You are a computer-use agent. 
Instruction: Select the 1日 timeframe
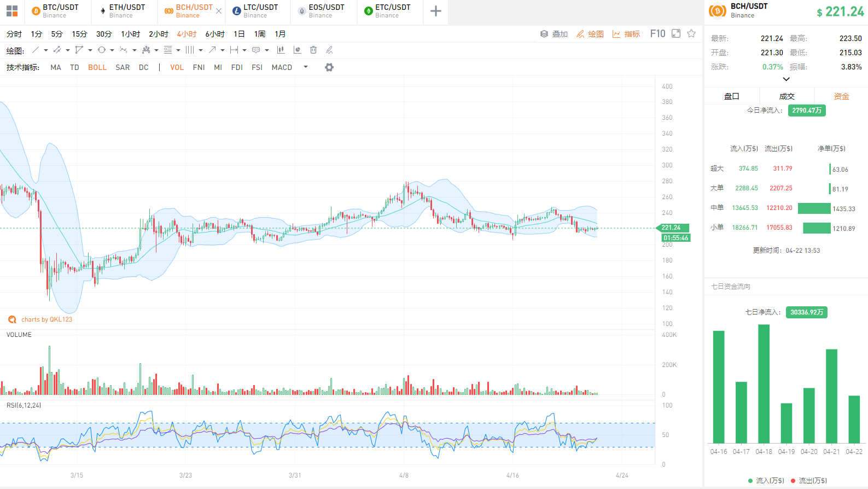(x=239, y=34)
